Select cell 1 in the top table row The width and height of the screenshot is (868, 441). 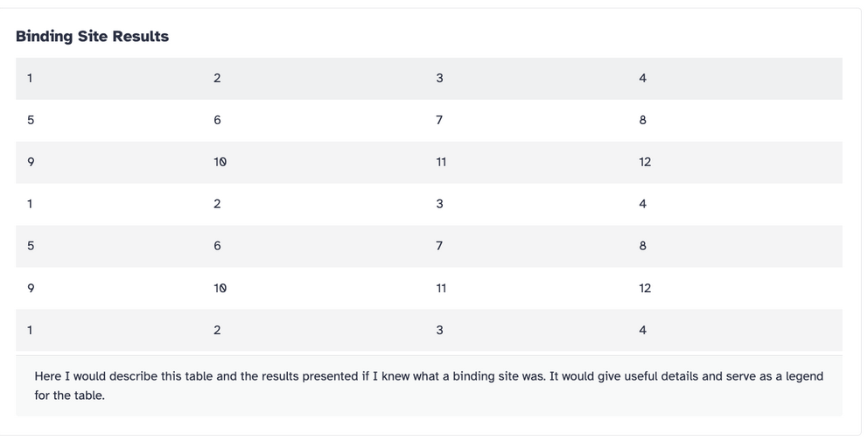(109, 79)
